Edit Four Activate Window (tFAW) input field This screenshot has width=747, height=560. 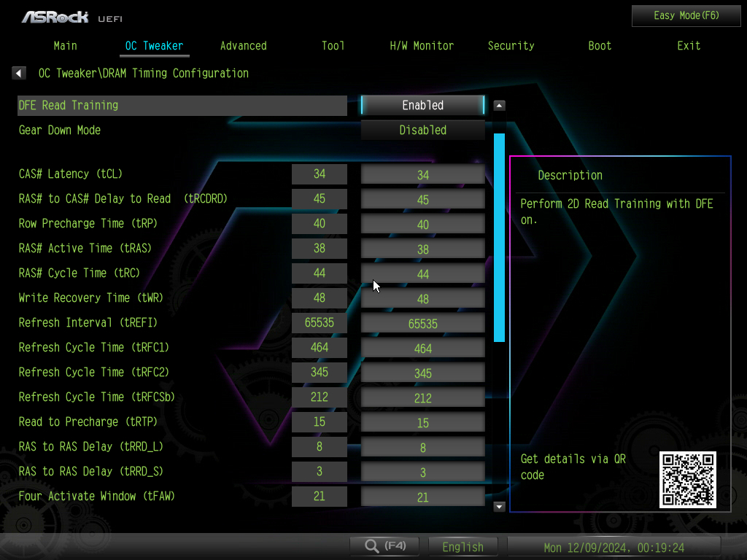[422, 496]
